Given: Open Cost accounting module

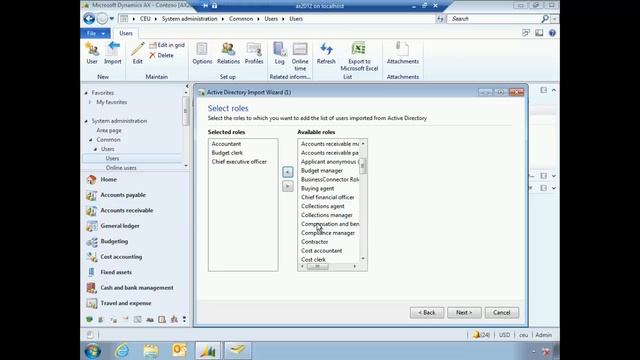Looking at the screenshot, I should 121,257.
